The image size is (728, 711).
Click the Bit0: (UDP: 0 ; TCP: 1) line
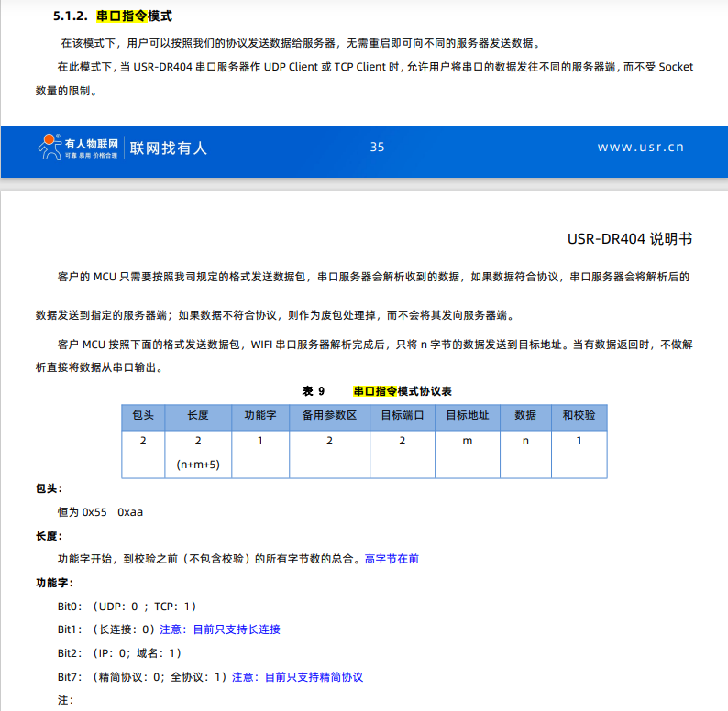tap(127, 607)
